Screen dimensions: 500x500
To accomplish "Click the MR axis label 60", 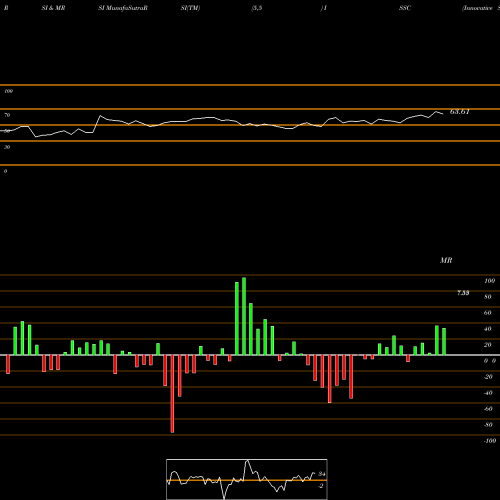I will [488, 313].
